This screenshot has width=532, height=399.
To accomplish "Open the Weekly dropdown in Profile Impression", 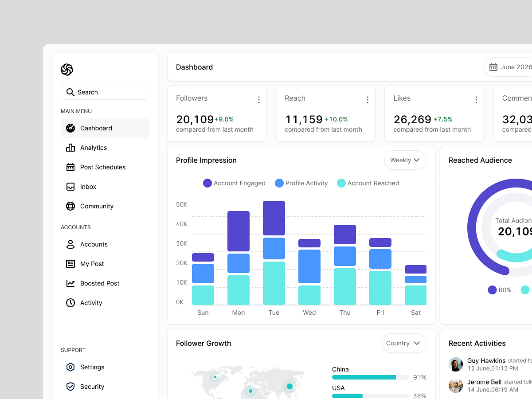I will 405,160.
